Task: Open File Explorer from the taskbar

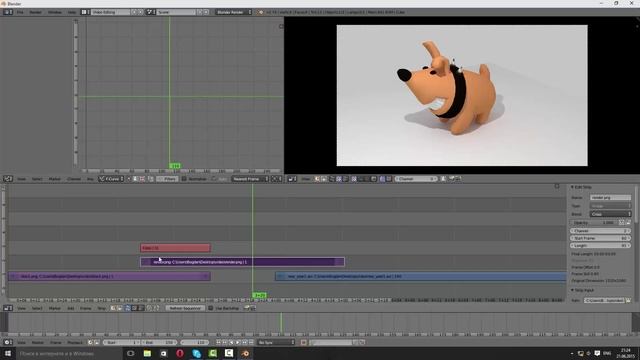Action: click(x=147, y=353)
